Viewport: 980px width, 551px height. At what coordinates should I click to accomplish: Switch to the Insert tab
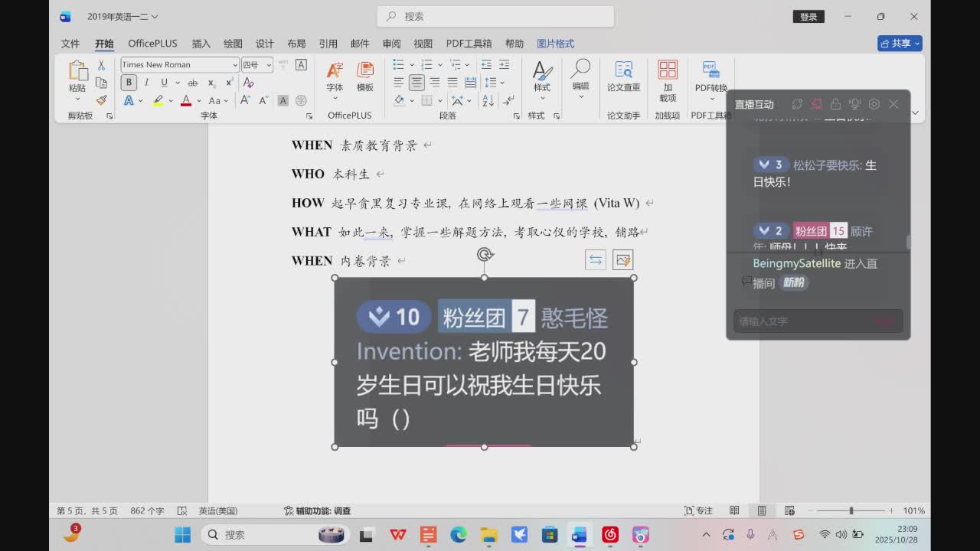coord(201,44)
